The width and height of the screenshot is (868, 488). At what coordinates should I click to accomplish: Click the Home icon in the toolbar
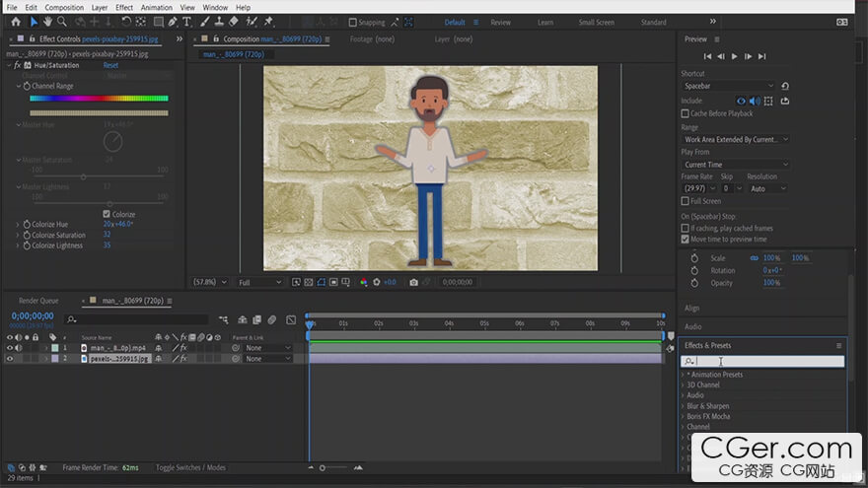[16, 22]
